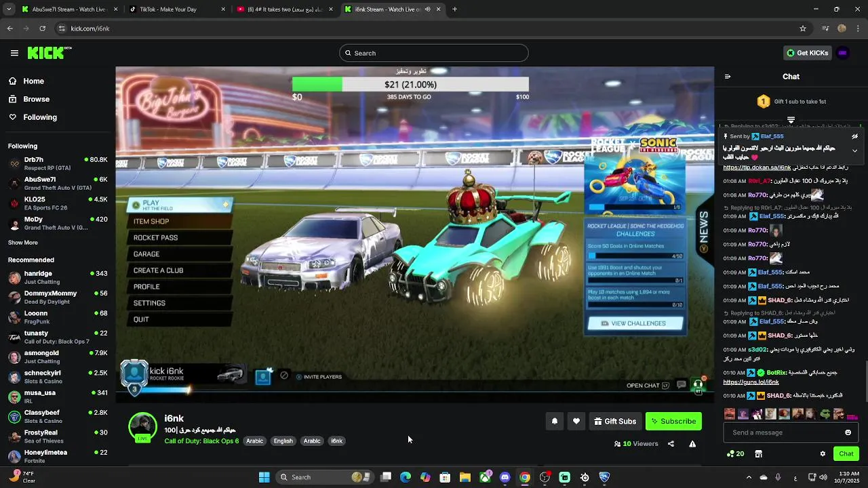Image resolution: width=868 pixels, height=488 pixels.
Task: Reload the page
Action: click(42, 28)
